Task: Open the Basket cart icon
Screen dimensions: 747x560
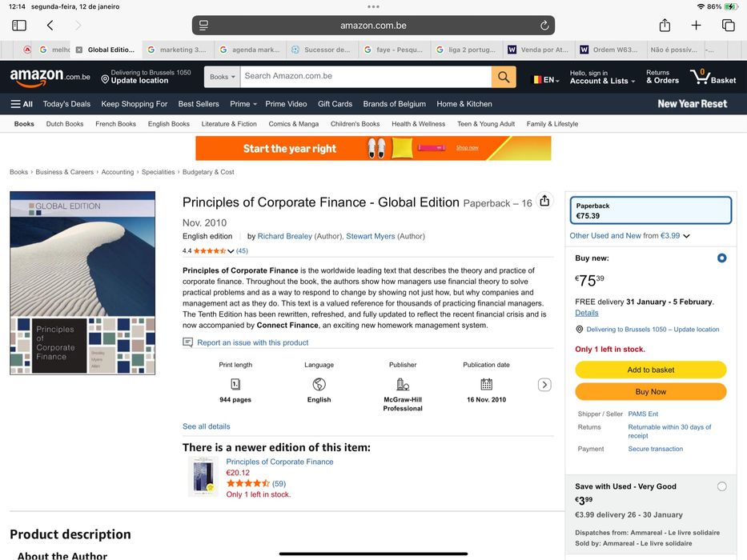Action: [x=713, y=77]
